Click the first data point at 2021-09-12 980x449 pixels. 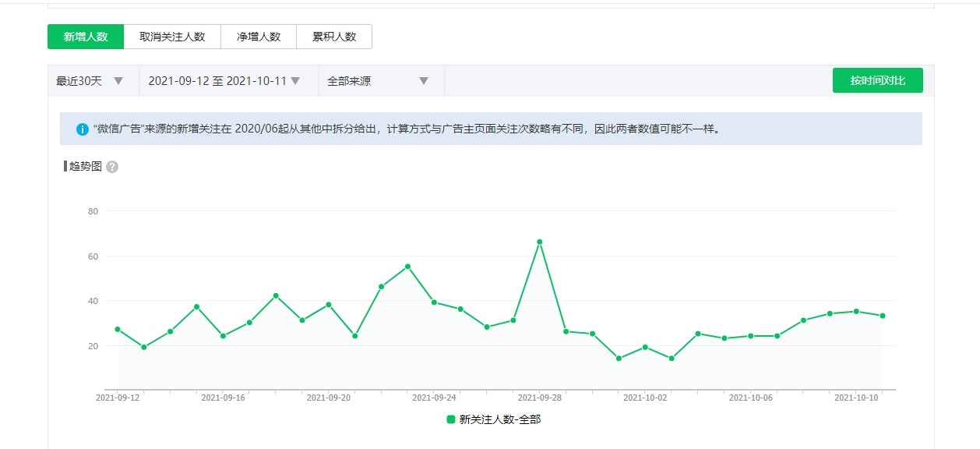(x=118, y=329)
